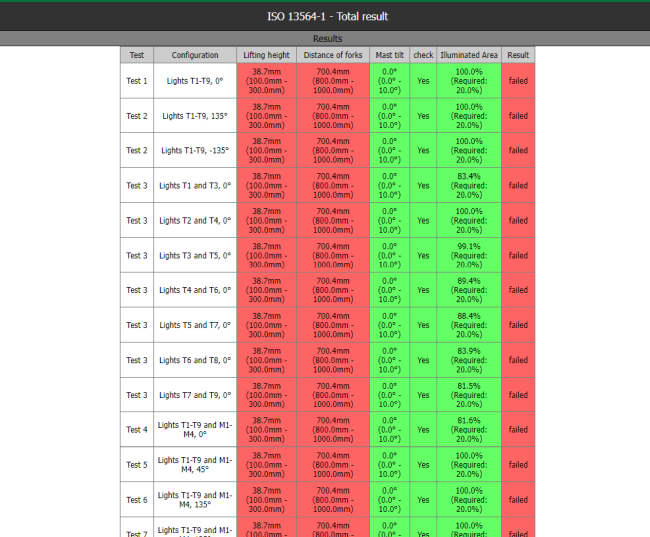Select the 81.6% illuminated area value
This screenshot has width=650, height=537.
pos(469,430)
